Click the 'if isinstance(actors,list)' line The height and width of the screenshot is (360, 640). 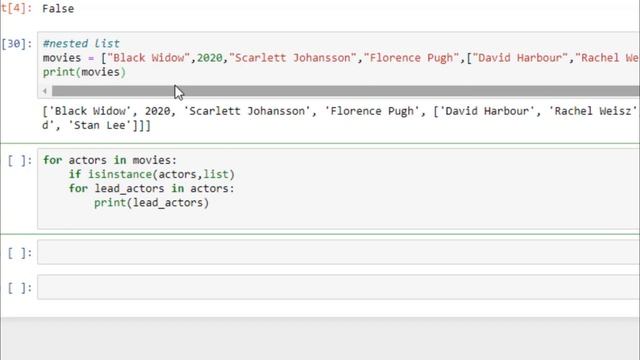point(151,174)
